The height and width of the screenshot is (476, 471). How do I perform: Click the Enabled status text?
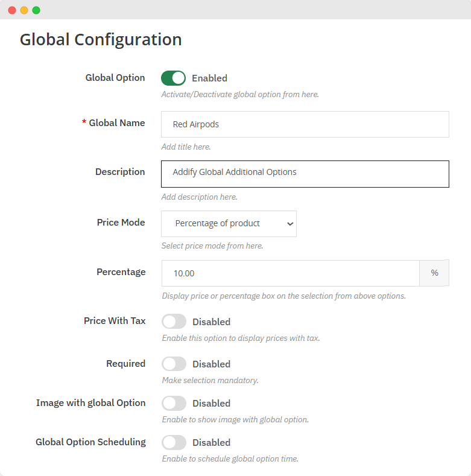(209, 78)
